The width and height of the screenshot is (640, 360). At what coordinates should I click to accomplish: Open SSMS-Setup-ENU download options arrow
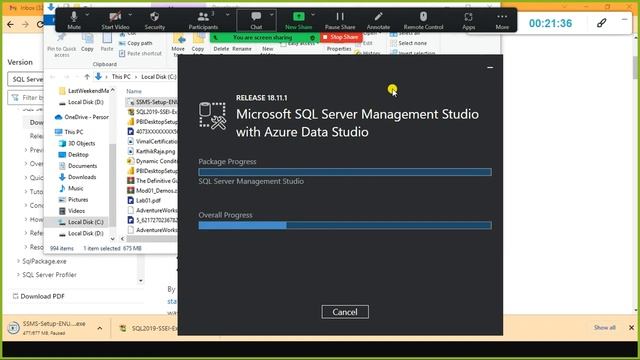click(100, 328)
